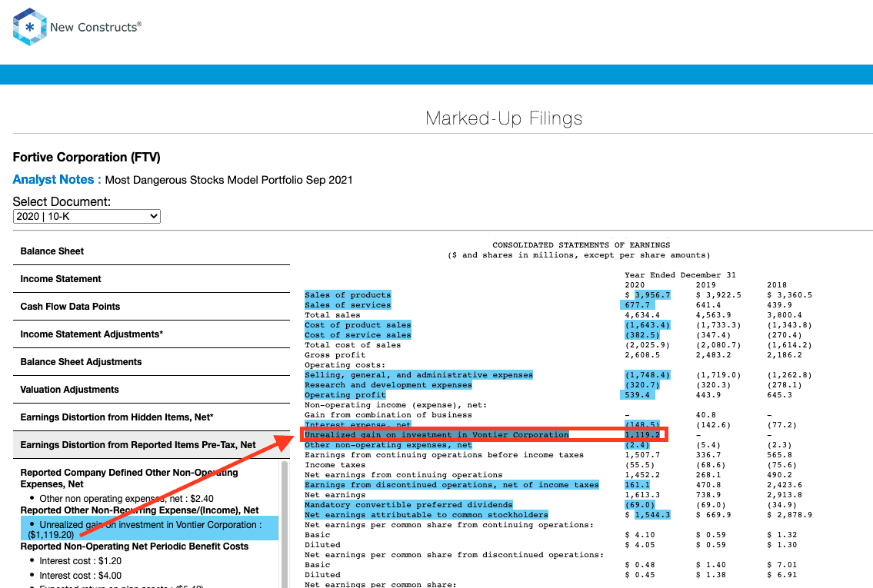Expand Valuation Adjustments section

(152, 390)
